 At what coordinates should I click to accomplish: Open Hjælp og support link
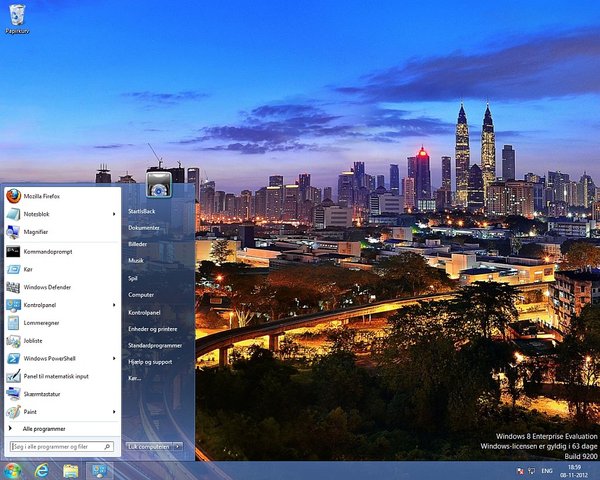tap(150, 361)
